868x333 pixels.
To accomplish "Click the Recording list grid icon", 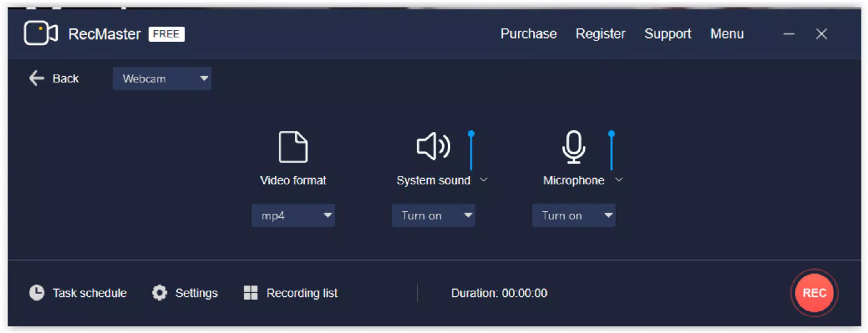I will 250,293.
